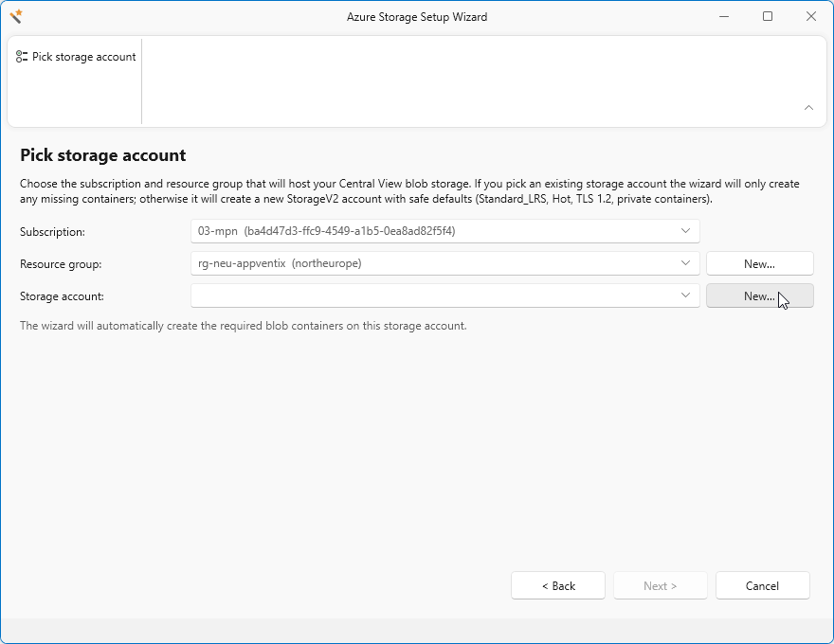This screenshot has height=644, width=834.
Task: Click the Storage account: label
Action: [x=62, y=296]
